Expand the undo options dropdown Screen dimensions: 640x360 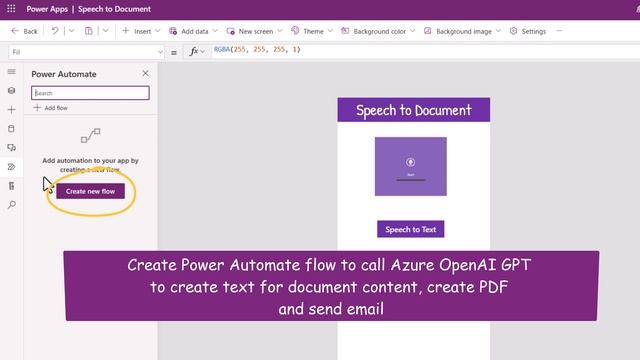point(71,31)
